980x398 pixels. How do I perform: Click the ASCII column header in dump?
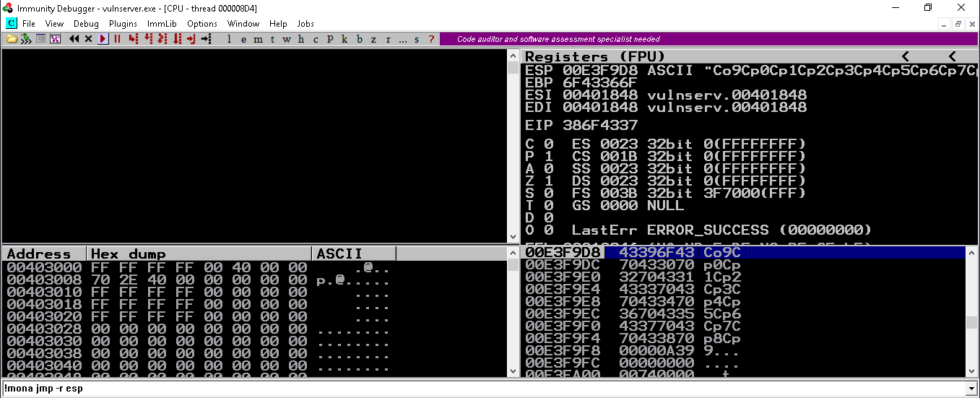(355, 254)
